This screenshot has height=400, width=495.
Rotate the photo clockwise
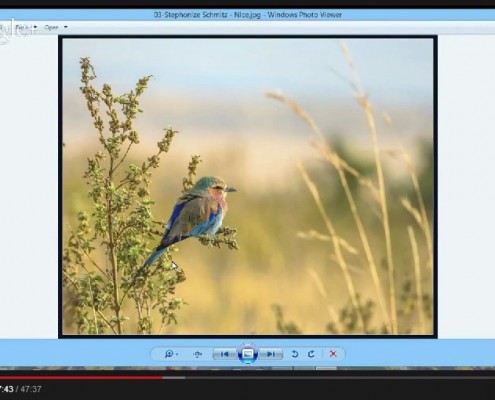click(311, 354)
